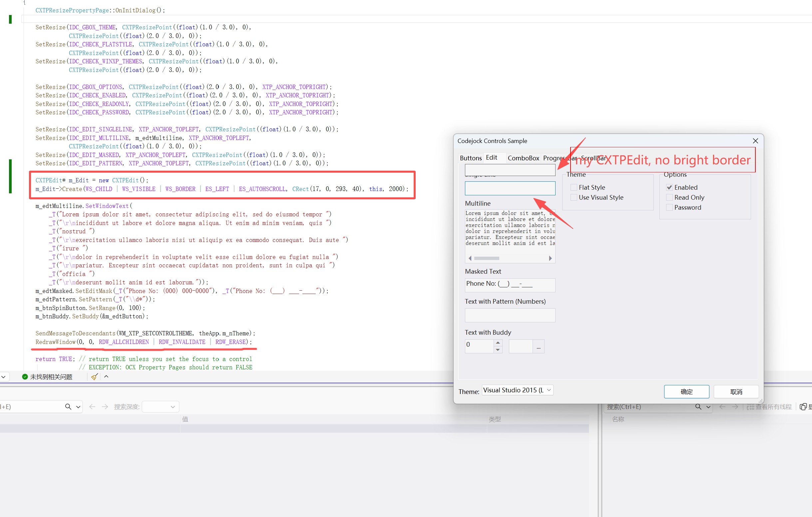Open the Theme combo box dropdown
This screenshot has height=517, width=812.
coord(549,390)
